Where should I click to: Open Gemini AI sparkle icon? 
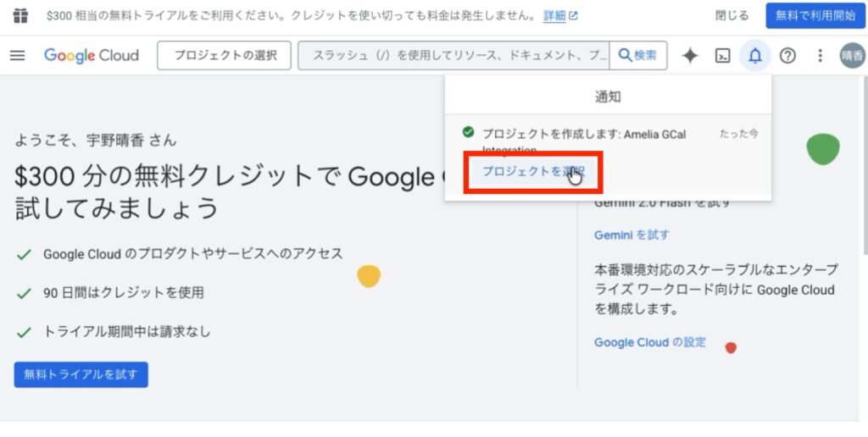coord(690,56)
